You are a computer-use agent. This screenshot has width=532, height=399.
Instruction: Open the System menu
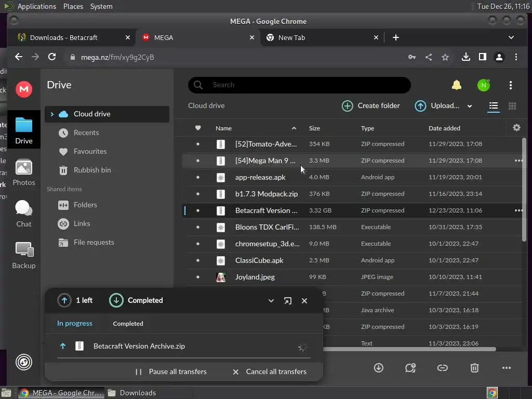(101, 6)
